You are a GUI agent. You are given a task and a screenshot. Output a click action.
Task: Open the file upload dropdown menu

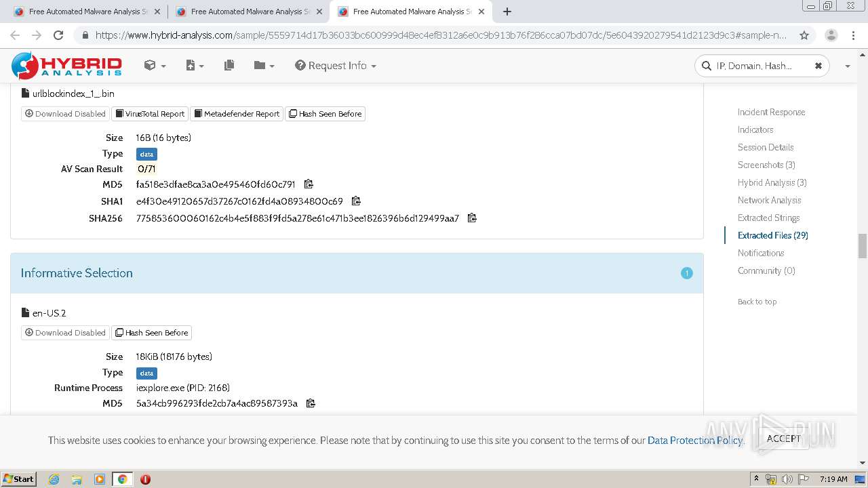coord(195,65)
